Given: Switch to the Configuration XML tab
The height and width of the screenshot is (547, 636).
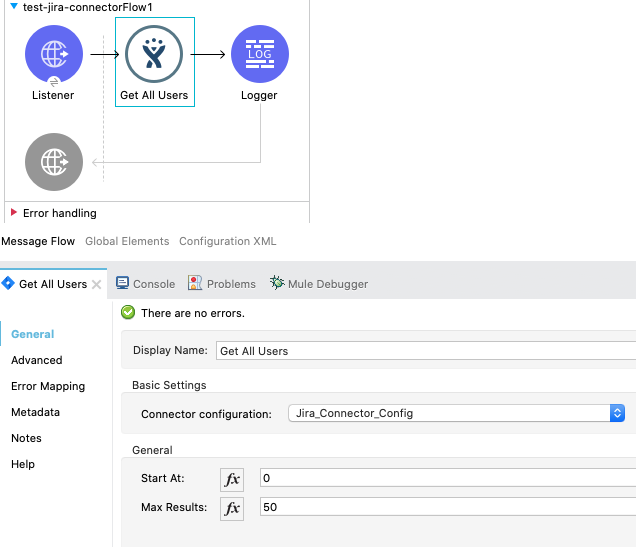Looking at the screenshot, I should pyautogui.click(x=227, y=241).
